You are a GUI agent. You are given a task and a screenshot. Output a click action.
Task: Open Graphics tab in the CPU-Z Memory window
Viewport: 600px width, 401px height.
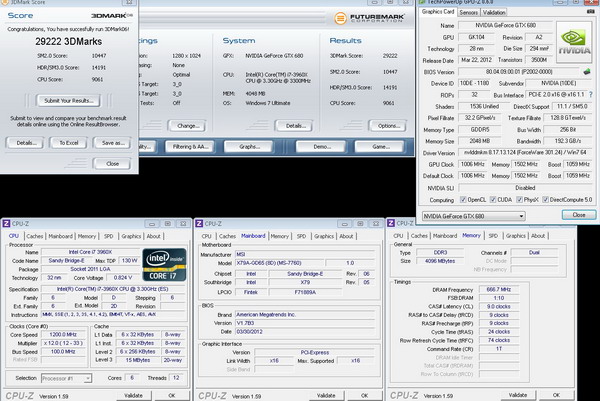515,236
